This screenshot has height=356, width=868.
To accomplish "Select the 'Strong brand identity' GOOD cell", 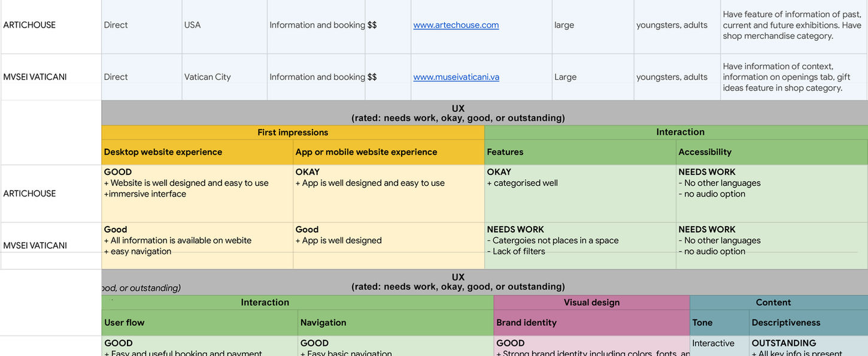I will (591, 346).
